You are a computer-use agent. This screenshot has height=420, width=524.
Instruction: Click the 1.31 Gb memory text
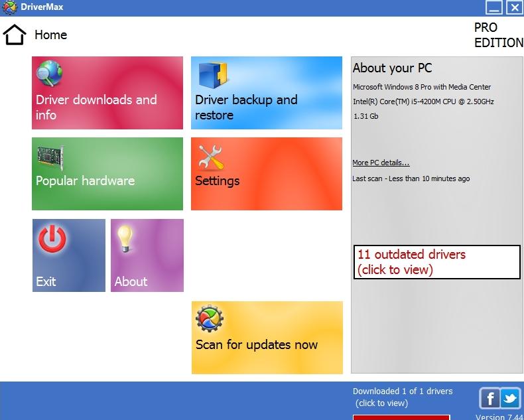click(365, 116)
